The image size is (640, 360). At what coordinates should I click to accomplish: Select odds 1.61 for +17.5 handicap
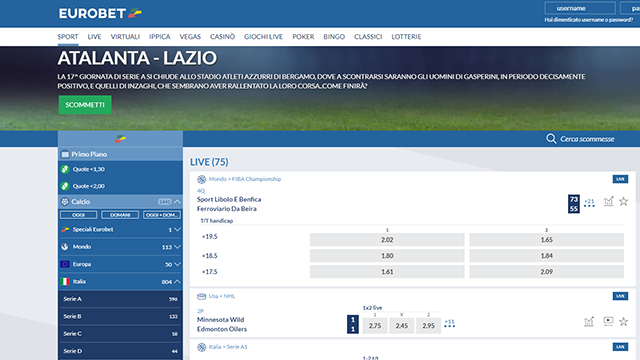coord(387,271)
